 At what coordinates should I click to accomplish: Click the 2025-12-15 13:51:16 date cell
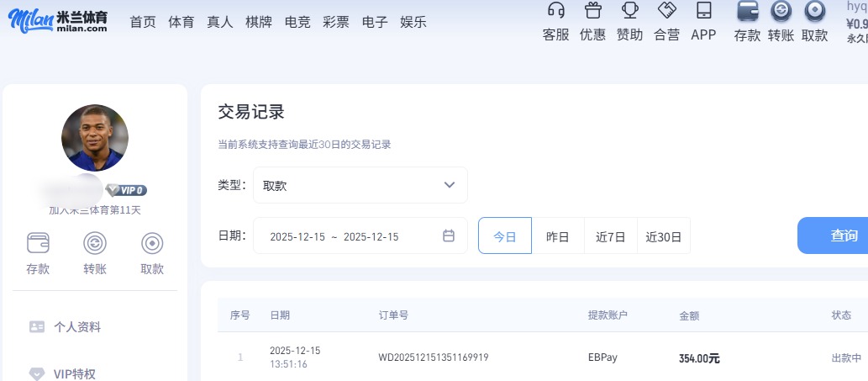pyautogui.click(x=295, y=357)
